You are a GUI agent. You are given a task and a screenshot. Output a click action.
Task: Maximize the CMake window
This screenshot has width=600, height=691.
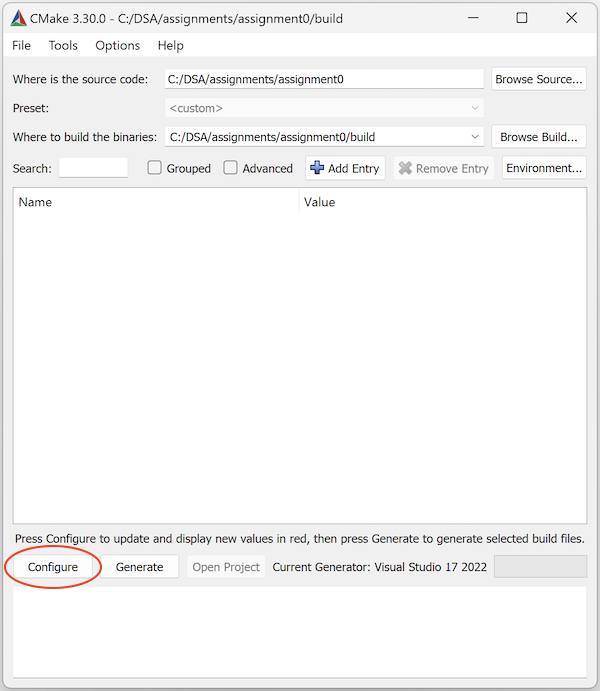pyautogui.click(x=521, y=18)
